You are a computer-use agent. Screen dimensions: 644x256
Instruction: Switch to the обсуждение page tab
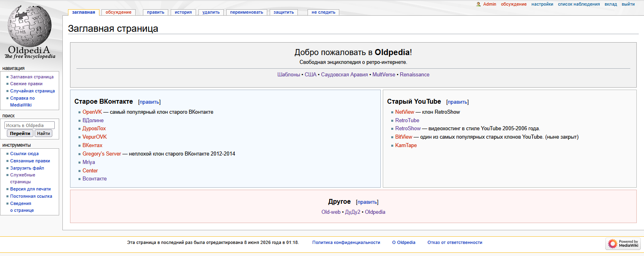118,12
